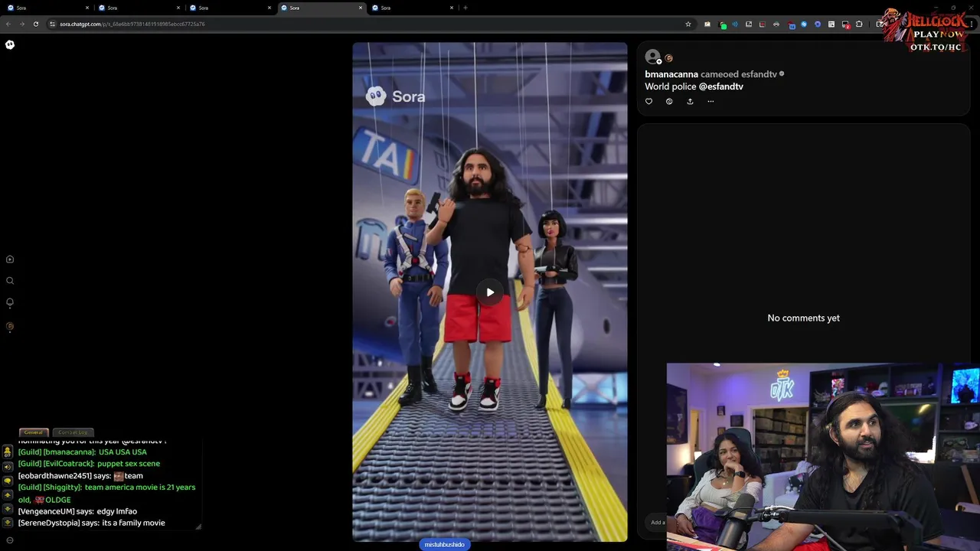Viewport: 980px width, 551px height.
Task: Select the Combat Log chat tab
Action: [x=73, y=432]
